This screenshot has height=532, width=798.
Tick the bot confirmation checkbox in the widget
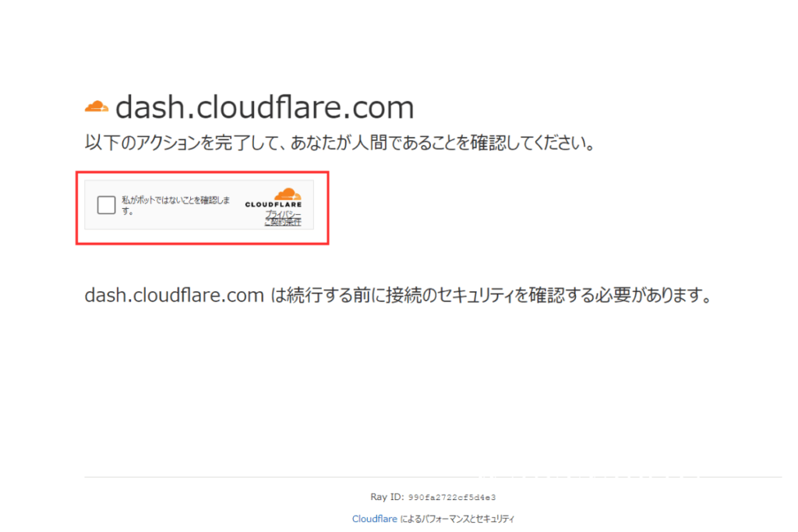pyautogui.click(x=105, y=204)
